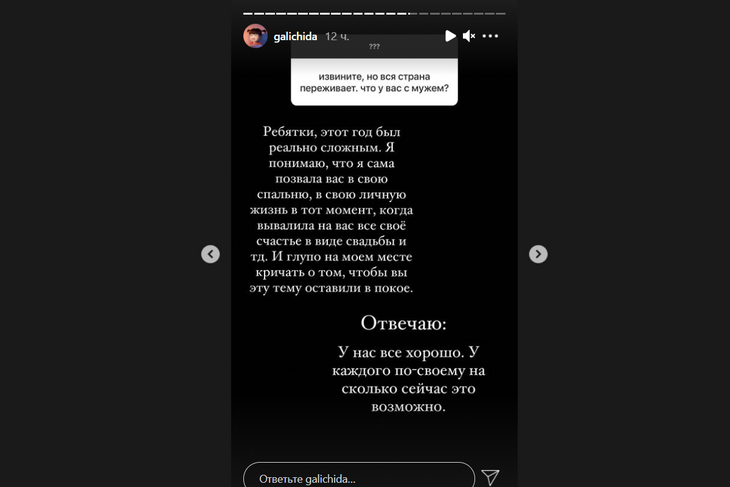Viewport: 730px width, 487px height.
Task: Tap the "У нас все хорошо" answer text
Action: pos(408,379)
